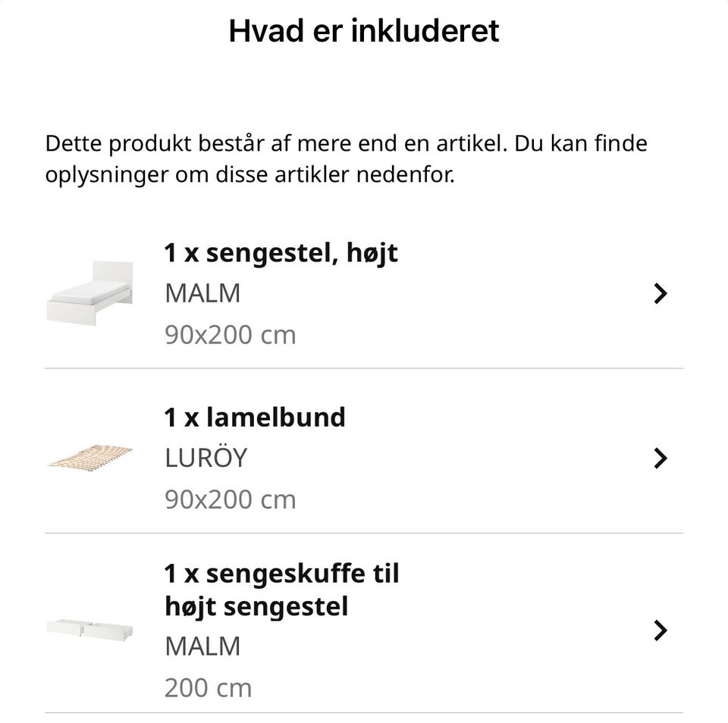The image size is (728, 723).
Task: Open the "1 x sengestel, højt" title
Action: pyautogui.click(x=281, y=252)
